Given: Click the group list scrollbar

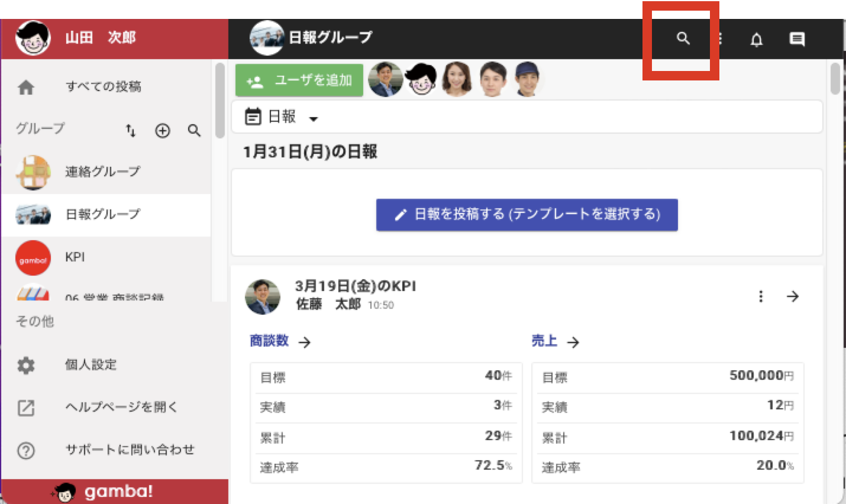Looking at the screenshot, I should tap(220, 101).
